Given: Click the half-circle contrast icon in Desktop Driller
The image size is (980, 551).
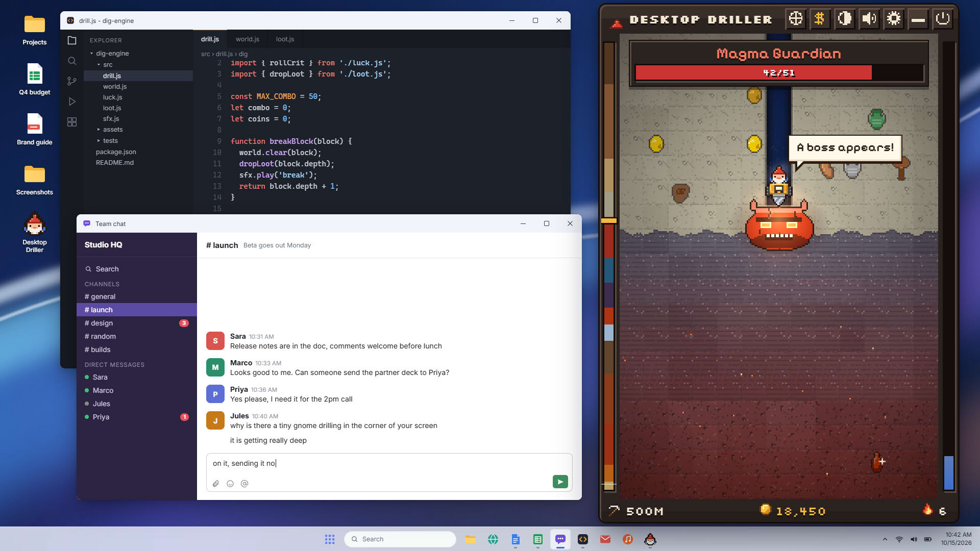Looking at the screenshot, I should click(x=844, y=19).
